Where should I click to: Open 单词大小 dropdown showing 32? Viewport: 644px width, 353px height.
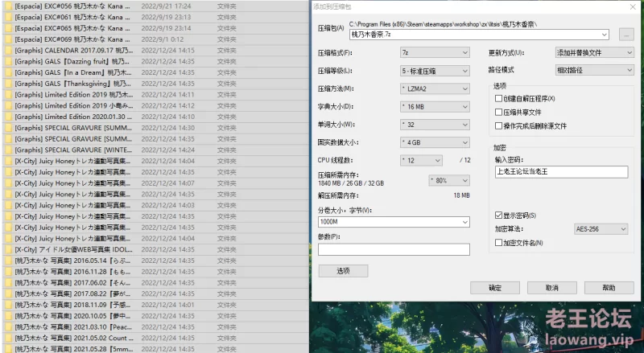tap(435, 125)
